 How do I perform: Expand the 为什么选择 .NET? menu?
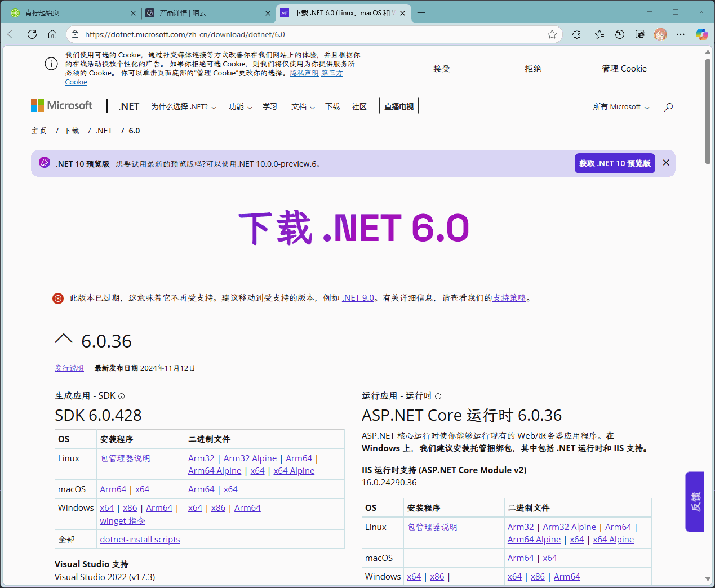tap(184, 106)
